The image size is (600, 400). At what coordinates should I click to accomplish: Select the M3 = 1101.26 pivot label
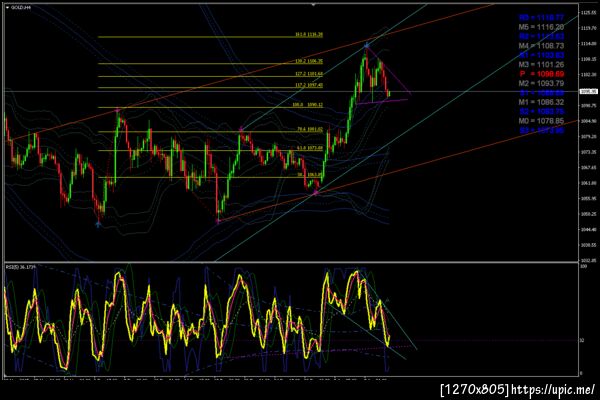coord(541,65)
